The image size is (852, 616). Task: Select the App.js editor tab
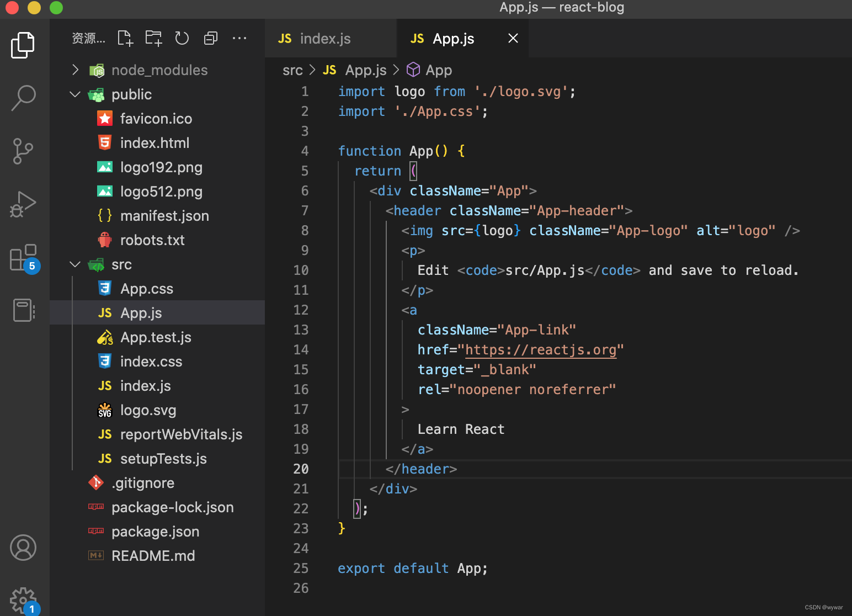[x=463, y=38]
